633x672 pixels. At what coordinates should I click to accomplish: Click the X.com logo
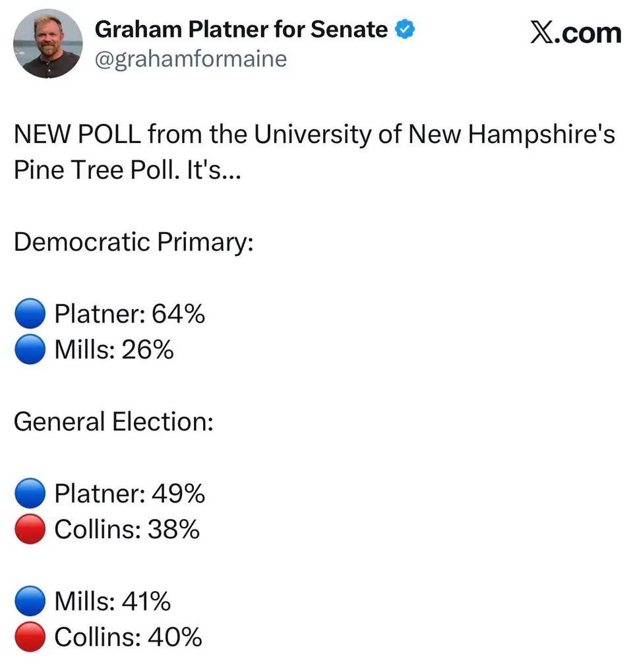click(x=576, y=32)
